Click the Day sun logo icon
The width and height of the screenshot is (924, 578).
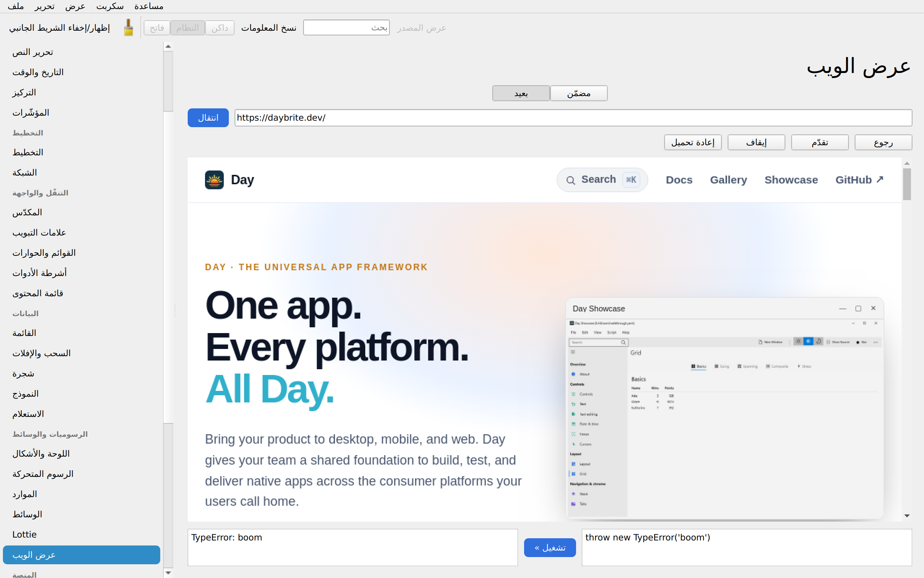pyautogui.click(x=214, y=180)
